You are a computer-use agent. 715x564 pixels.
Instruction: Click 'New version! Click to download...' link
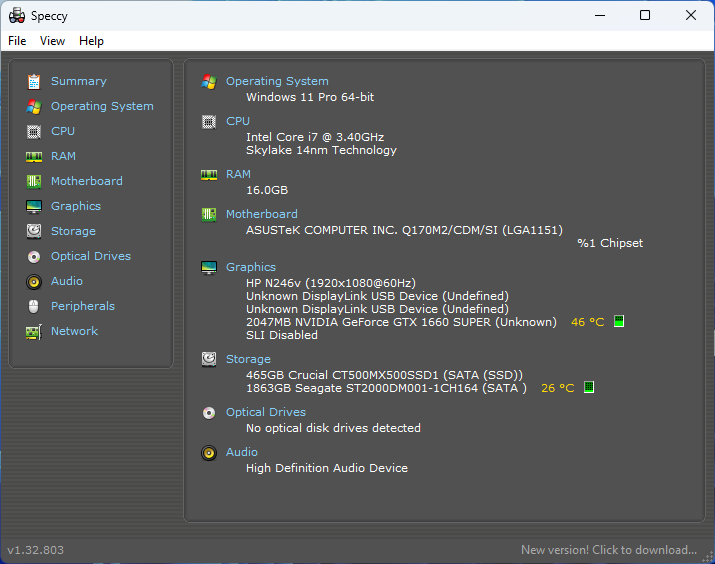click(x=609, y=550)
